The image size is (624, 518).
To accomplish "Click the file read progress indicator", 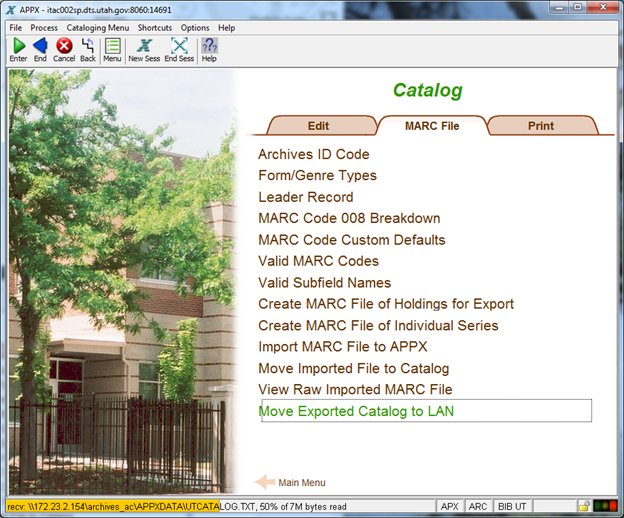I will click(x=220, y=506).
